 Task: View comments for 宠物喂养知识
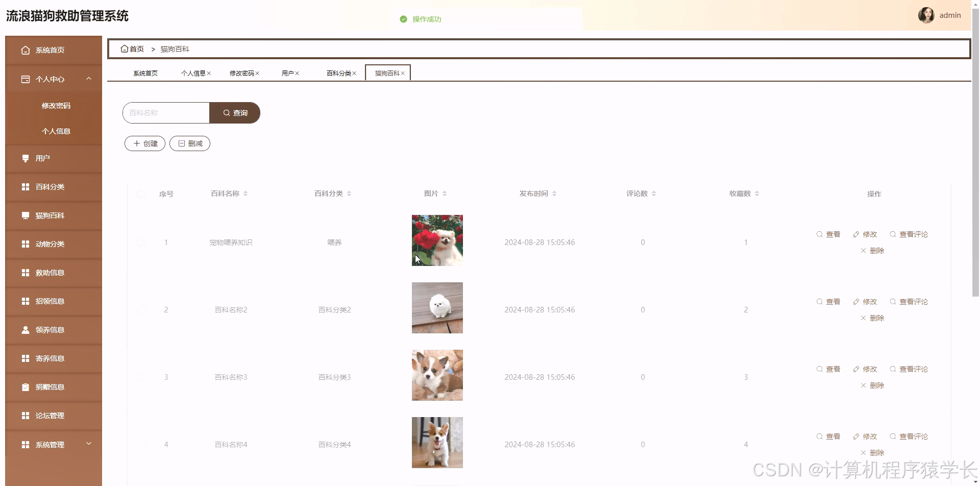click(909, 234)
